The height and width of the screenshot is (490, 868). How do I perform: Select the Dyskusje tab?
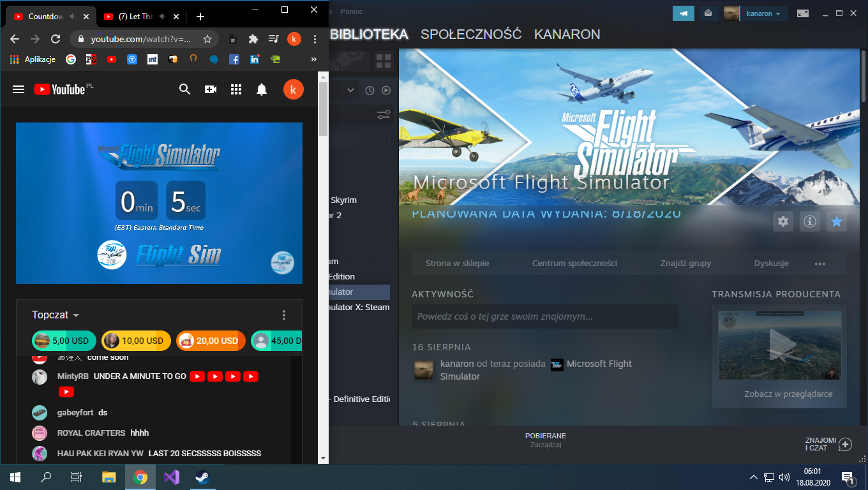[771, 263]
